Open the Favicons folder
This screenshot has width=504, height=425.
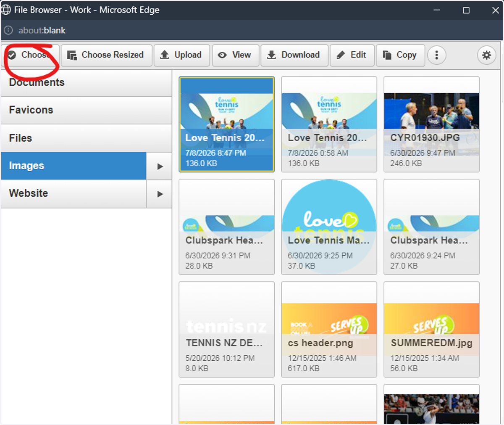tap(87, 110)
